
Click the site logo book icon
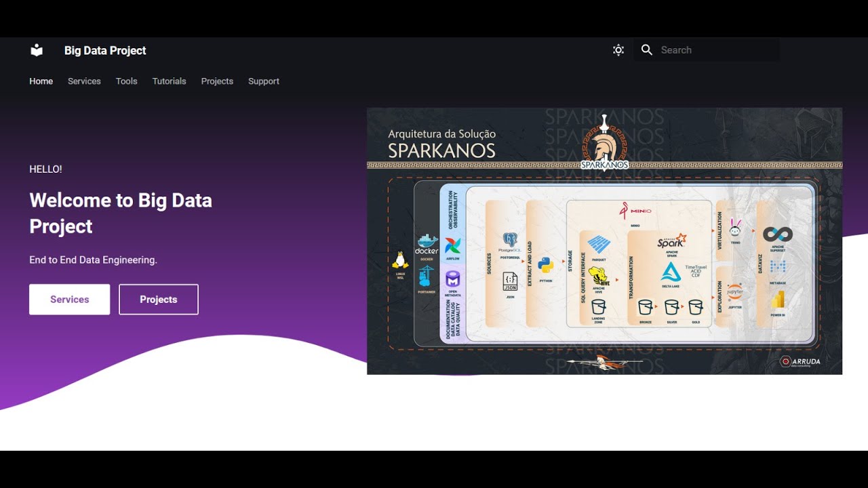click(37, 50)
